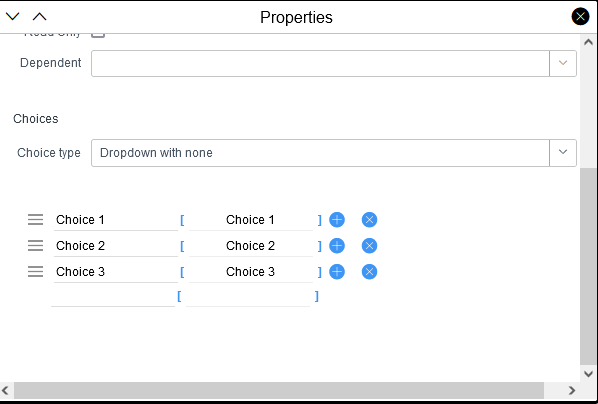Close the Properties panel
598x404 pixels.
point(580,17)
